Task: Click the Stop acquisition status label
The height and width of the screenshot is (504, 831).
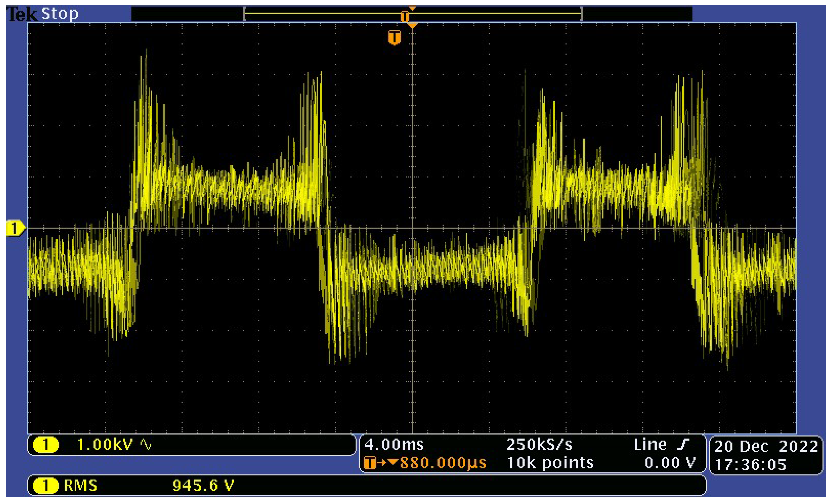Action: click(x=60, y=14)
